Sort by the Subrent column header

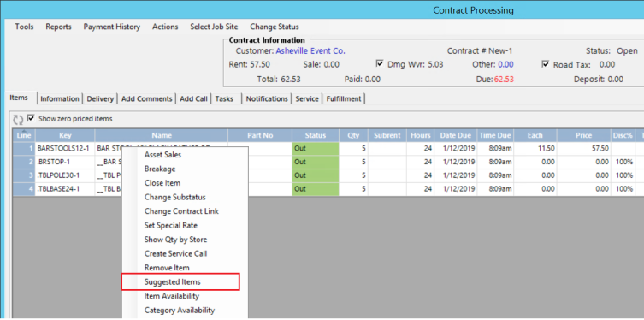387,135
